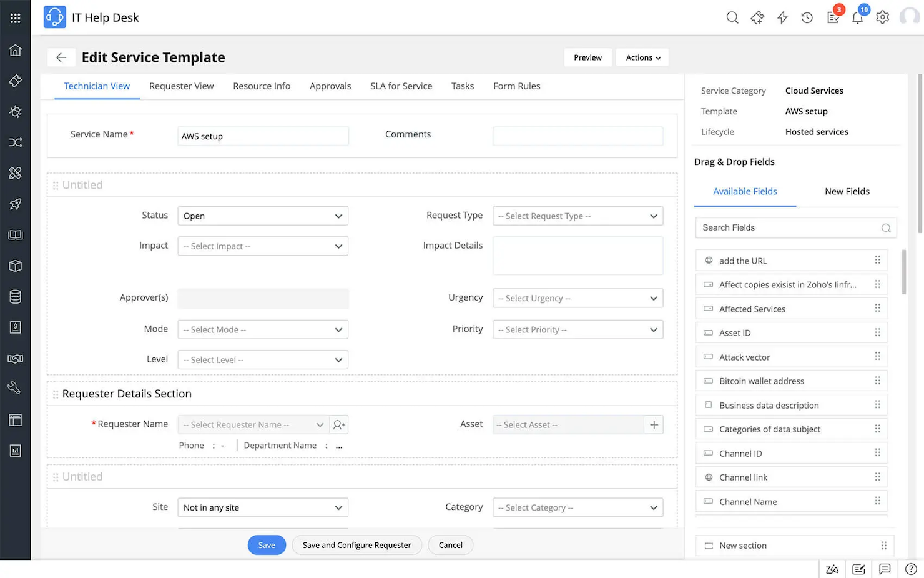Open the Settings gear in top bar
The width and height of the screenshot is (924, 578).
882,17
